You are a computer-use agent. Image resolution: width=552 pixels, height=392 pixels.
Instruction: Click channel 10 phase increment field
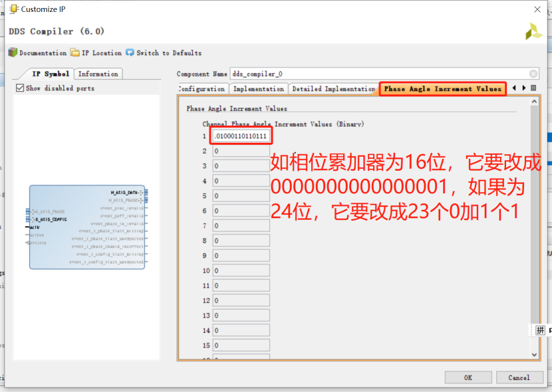click(x=241, y=270)
